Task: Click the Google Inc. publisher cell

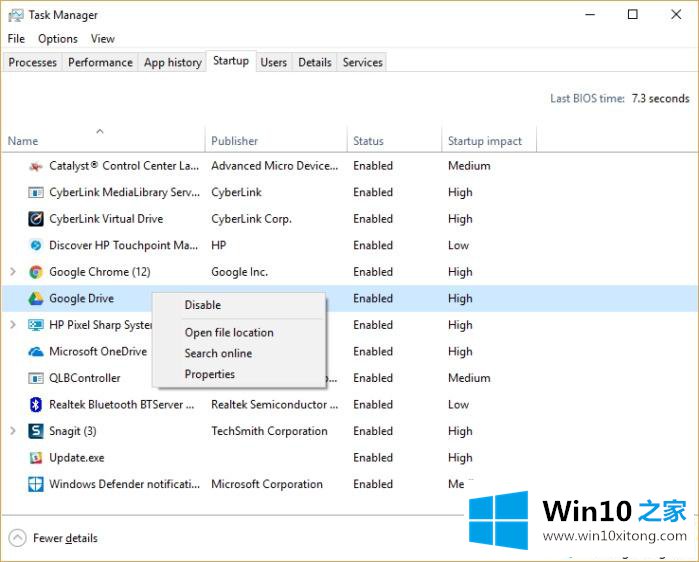Action: tap(239, 272)
